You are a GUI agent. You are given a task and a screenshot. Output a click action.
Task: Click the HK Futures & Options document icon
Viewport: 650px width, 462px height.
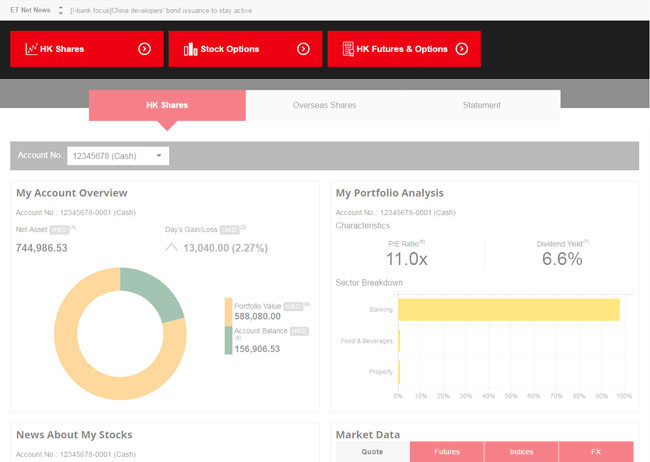coord(348,49)
